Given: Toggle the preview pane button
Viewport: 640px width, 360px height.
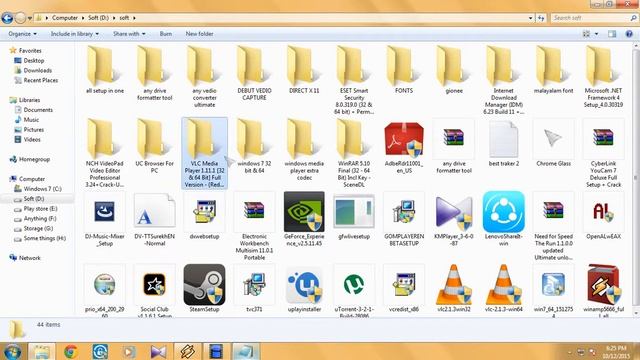Looking at the screenshot, I should coord(612,34).
